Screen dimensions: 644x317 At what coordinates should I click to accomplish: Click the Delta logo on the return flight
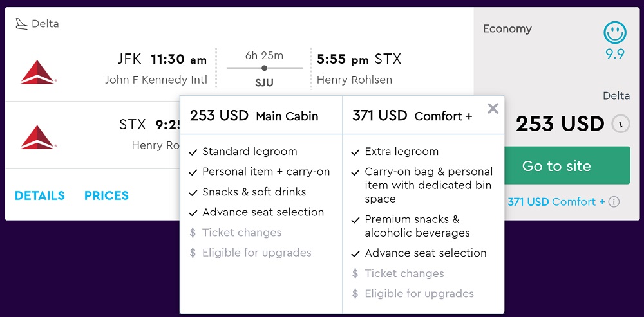click(38, 136)
